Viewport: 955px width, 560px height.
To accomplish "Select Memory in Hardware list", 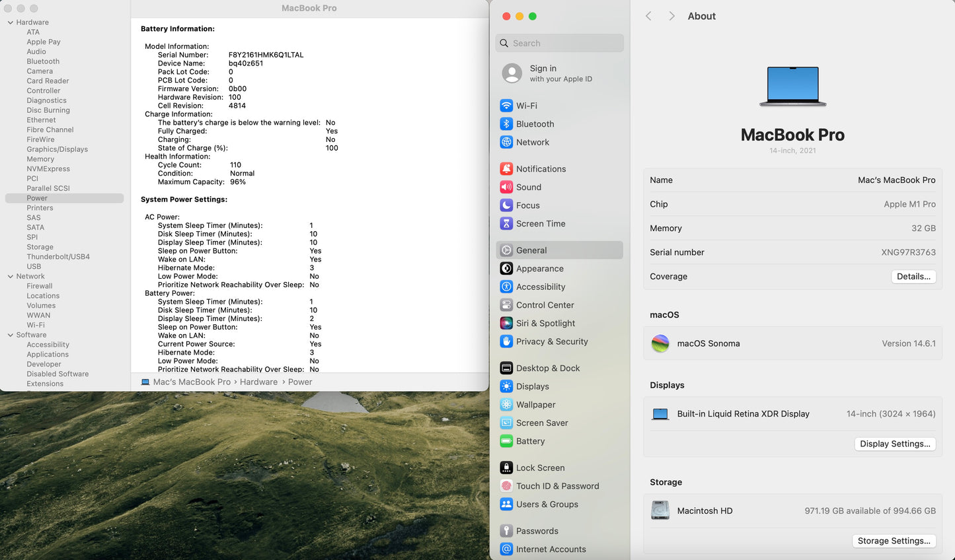I will (x=40, y=159).
